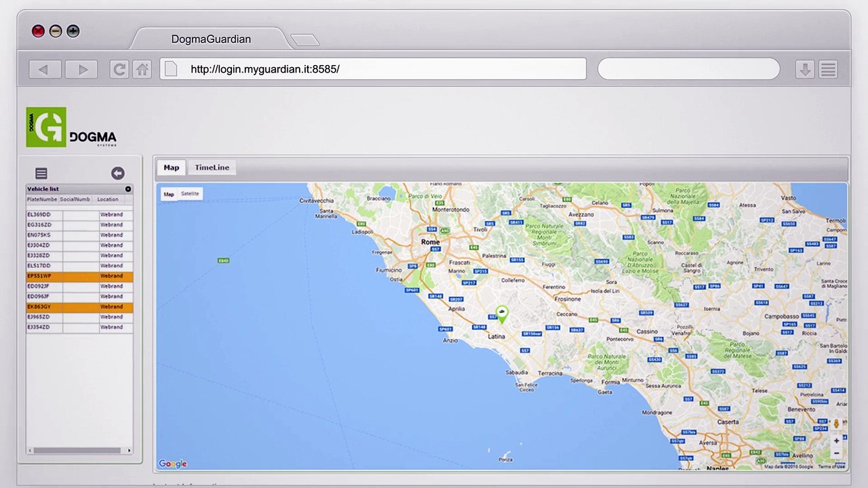Viewport: 868px width, 488px height.
Task: Click the Vehicle list horizontal scrollbar
Action: point(79,450)
